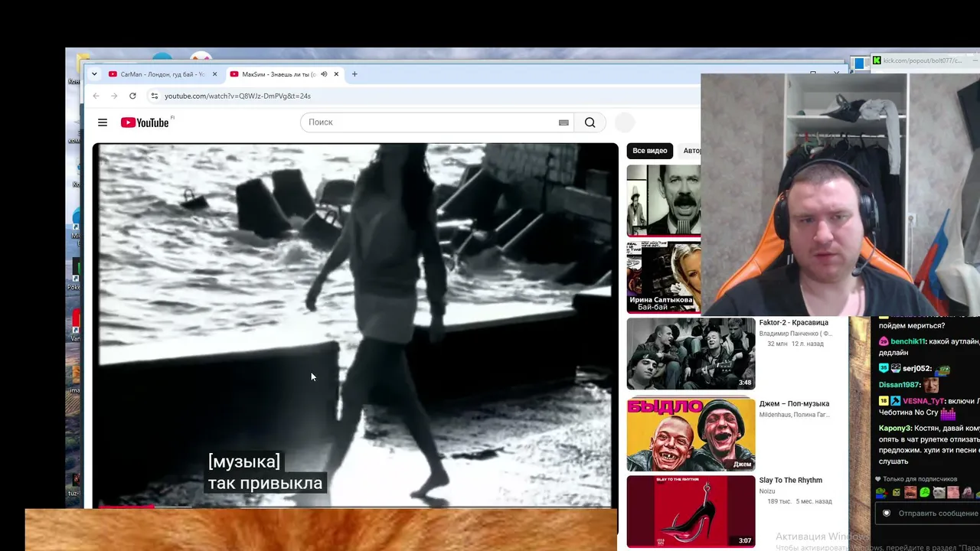980x551 pixels.
Task: Go back in browser history
Action: (96, 96)
